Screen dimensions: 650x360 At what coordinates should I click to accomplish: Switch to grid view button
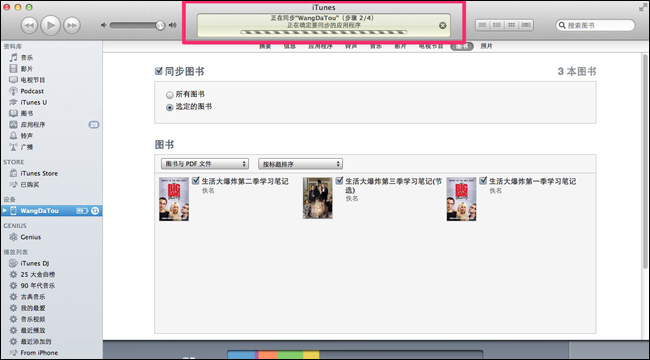(512, 25)
